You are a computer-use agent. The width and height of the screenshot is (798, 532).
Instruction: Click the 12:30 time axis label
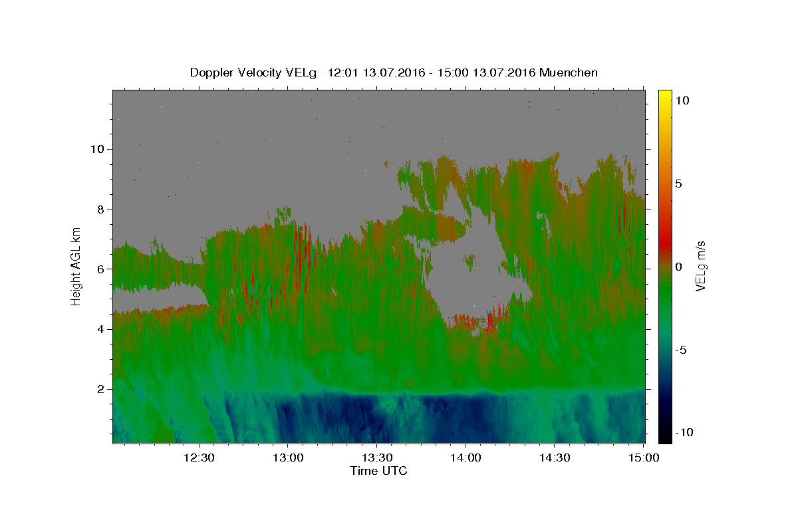[x=198, y=458]
